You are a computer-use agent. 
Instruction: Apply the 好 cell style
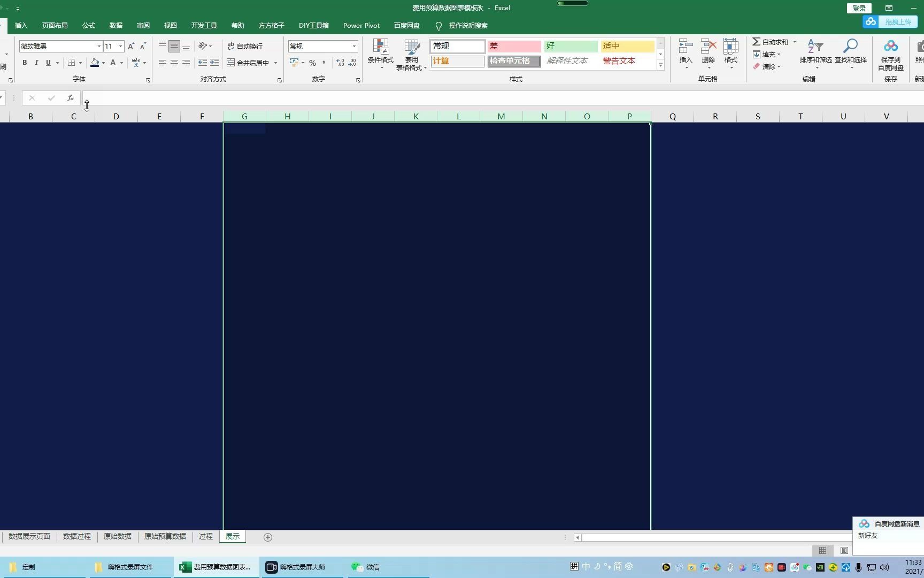571,47
